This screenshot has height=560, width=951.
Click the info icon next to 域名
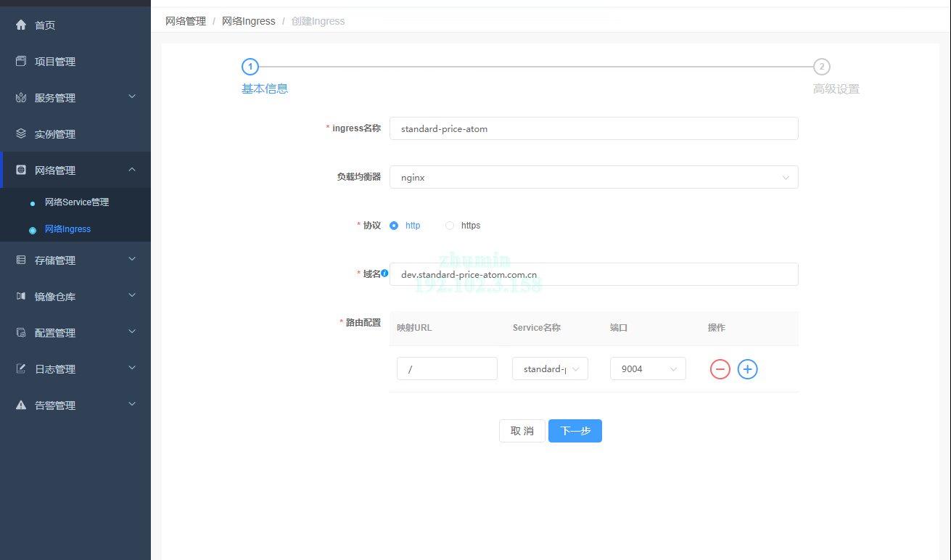(x=385, y=273)
